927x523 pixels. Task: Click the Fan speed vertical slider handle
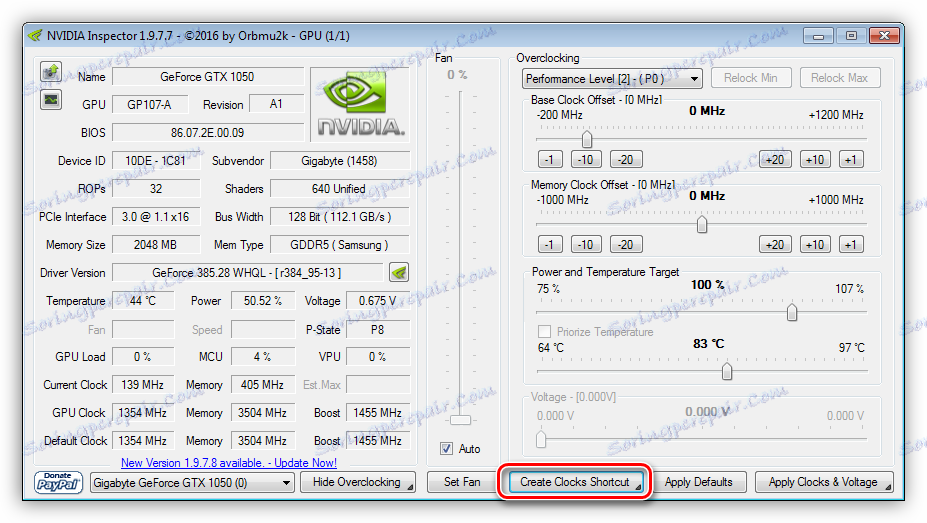[461, 420]
